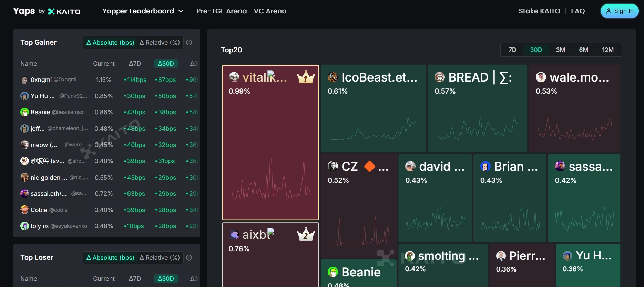Click nic golden row name text

pos(49,178)
